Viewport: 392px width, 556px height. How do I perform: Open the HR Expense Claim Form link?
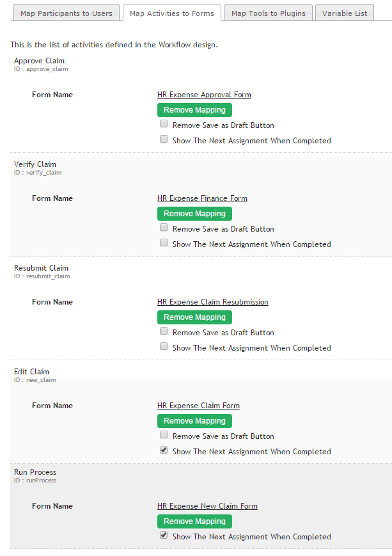pyautogui.click(x=198, y=406)
